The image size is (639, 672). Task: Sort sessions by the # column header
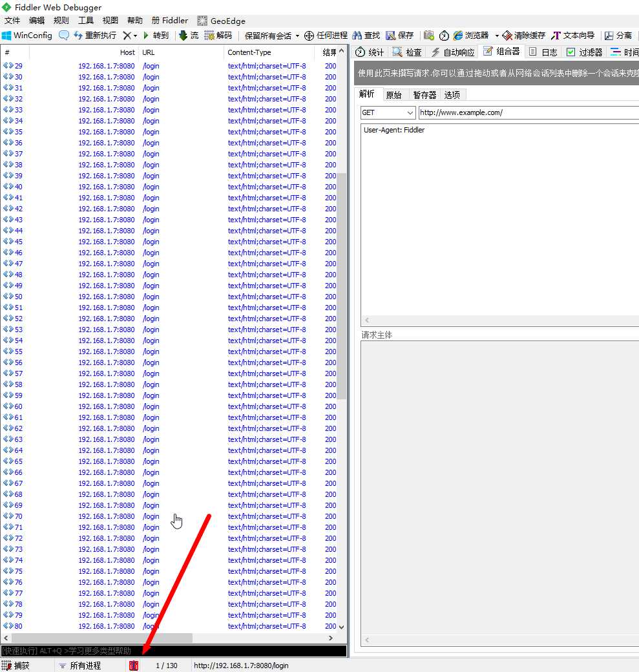[15, 52]
